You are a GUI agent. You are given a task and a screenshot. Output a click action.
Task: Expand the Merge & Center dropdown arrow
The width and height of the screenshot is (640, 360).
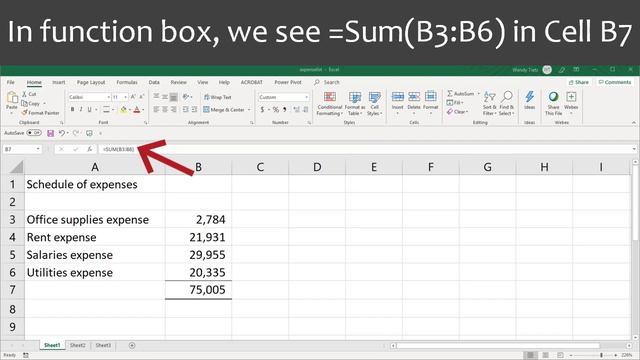pyautogui.click(x=249, y=110)
